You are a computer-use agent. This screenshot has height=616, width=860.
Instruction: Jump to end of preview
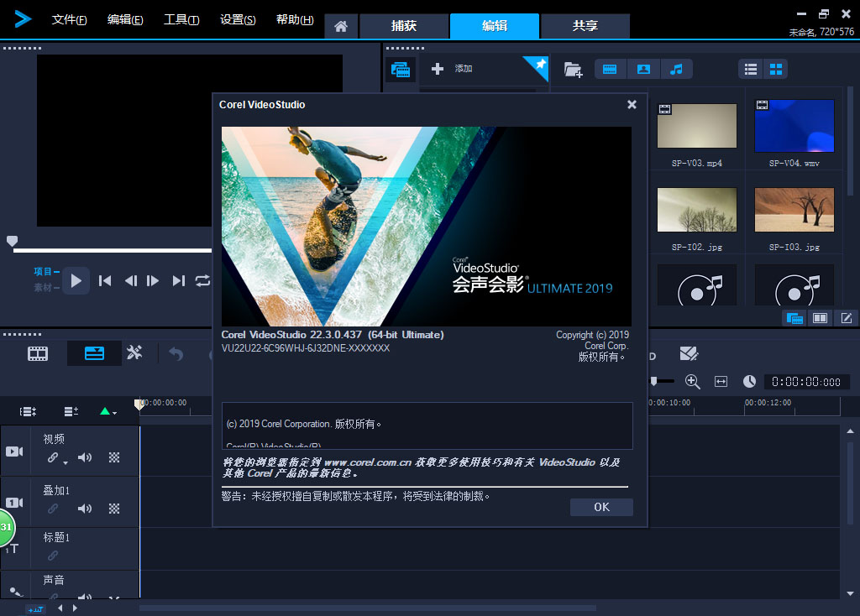[x=178, y=281]
